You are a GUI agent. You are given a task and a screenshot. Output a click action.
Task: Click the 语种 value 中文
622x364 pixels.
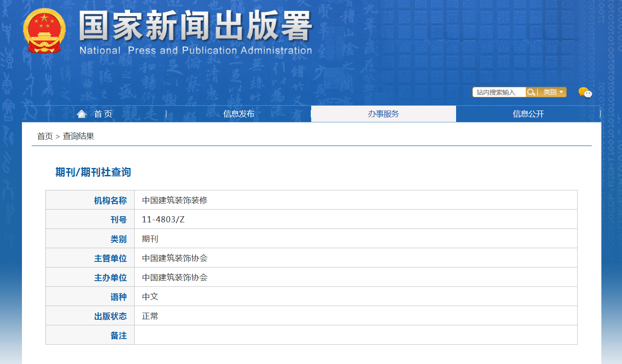150,297
